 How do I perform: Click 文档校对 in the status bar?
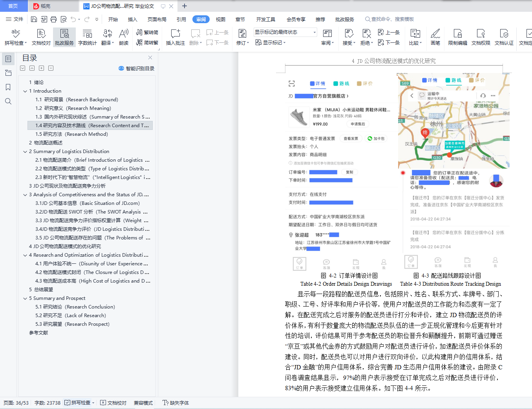(113, 403)
